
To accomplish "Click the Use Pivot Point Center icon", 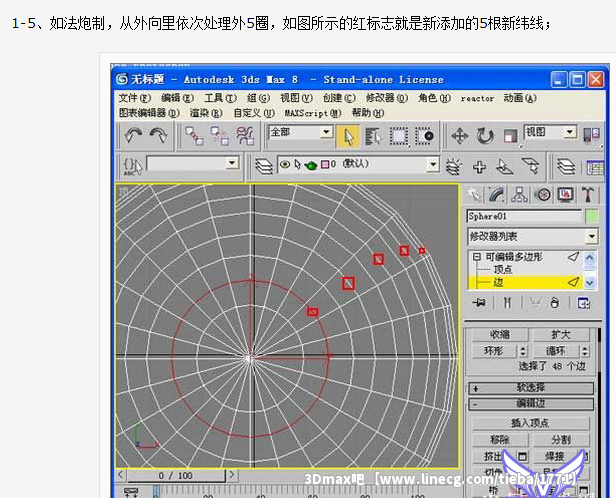I will point(592,135).
